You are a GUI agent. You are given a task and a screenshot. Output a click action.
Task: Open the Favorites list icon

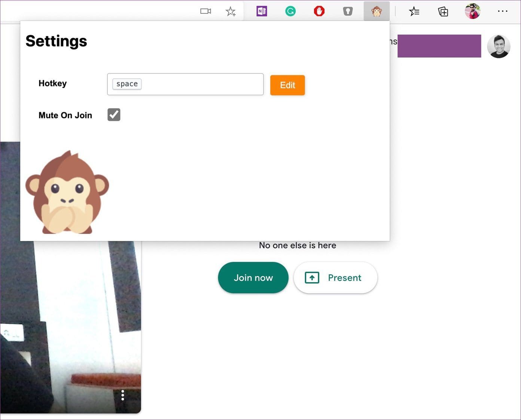click(414, 11)
